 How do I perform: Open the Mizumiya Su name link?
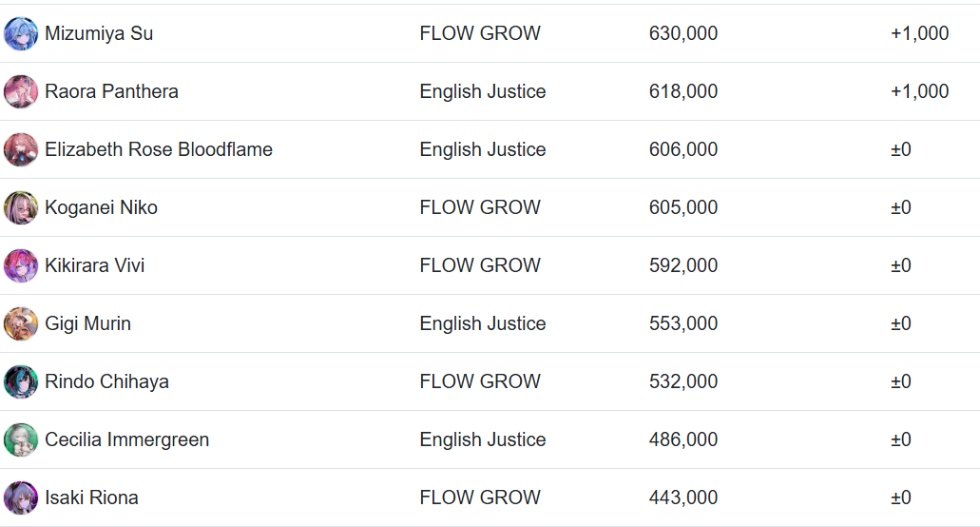(x=99, y=33)
